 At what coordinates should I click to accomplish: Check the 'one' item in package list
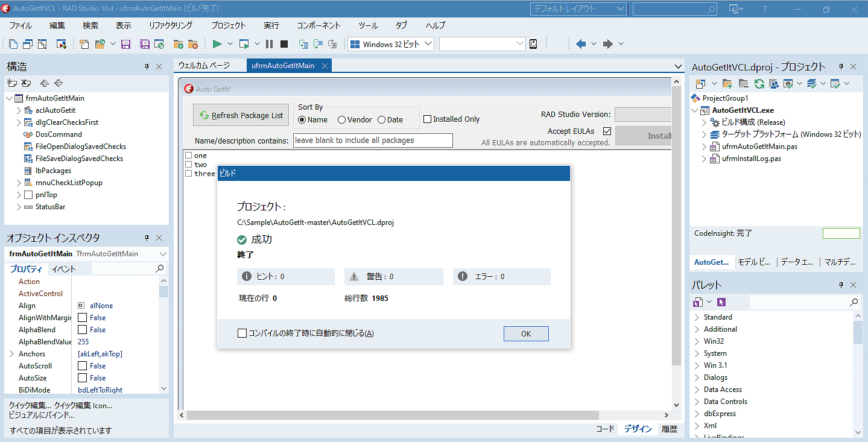189,156
